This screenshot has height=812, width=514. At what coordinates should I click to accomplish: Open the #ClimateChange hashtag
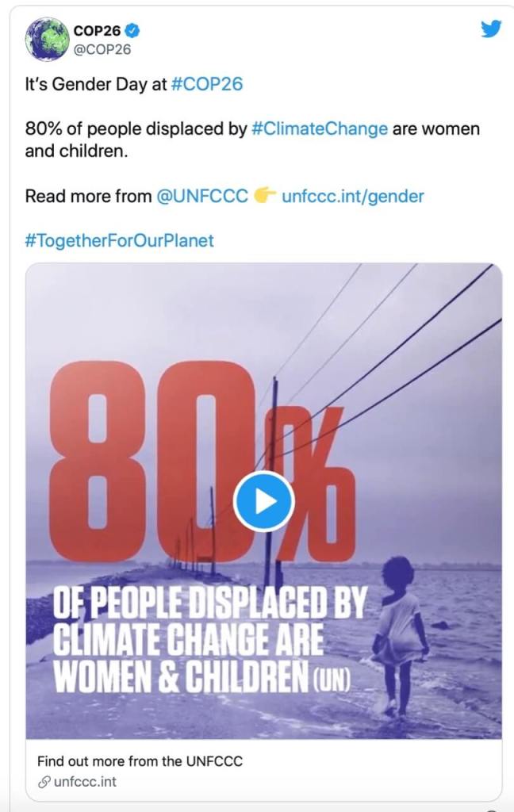click(320, 128)
